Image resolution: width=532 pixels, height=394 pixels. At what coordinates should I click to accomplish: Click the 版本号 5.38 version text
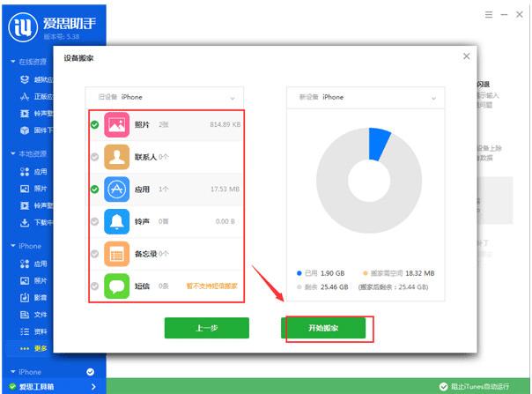[x=62, y=36]
